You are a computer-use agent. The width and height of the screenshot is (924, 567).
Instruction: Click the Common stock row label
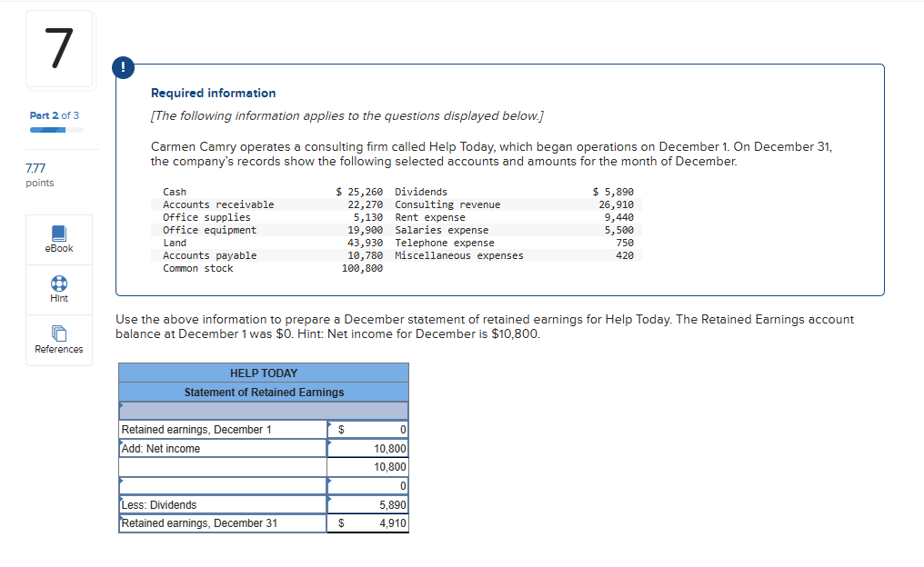coord(198,268)
